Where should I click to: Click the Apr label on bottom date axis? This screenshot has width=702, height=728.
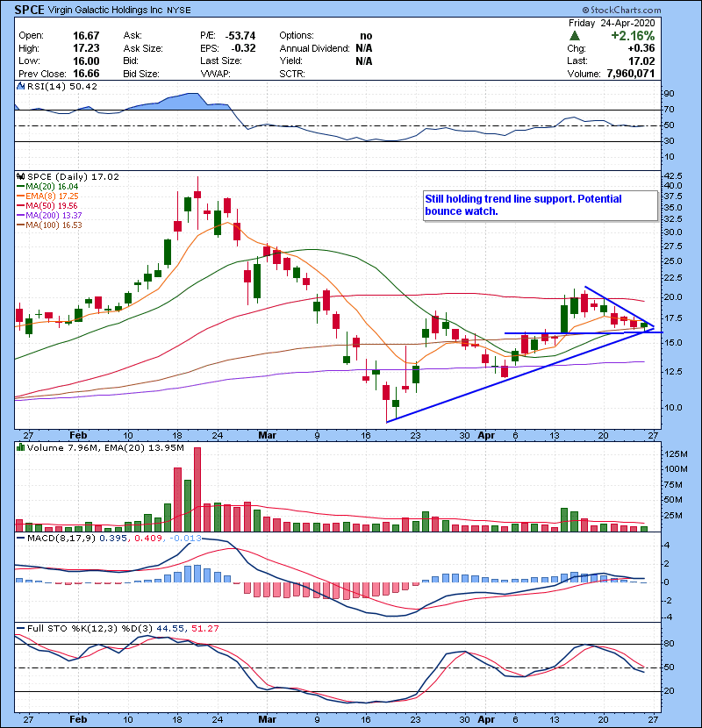point(486,719)
